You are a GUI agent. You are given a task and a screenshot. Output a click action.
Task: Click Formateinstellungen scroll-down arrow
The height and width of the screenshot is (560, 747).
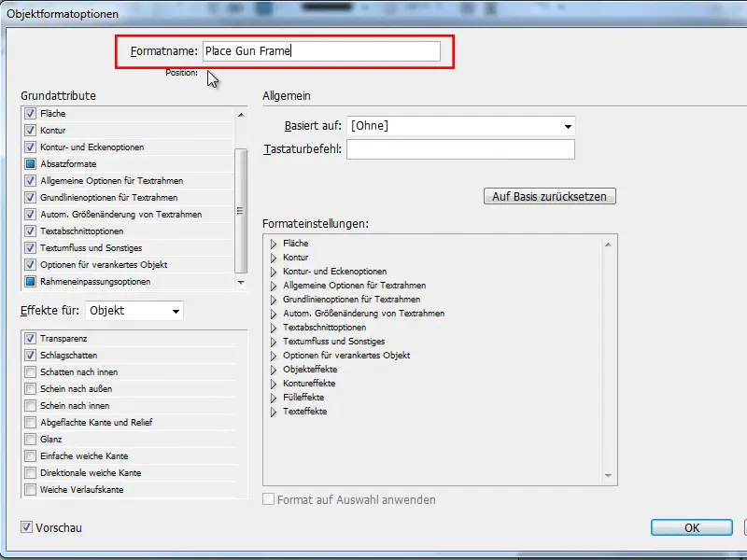[608, 475]
